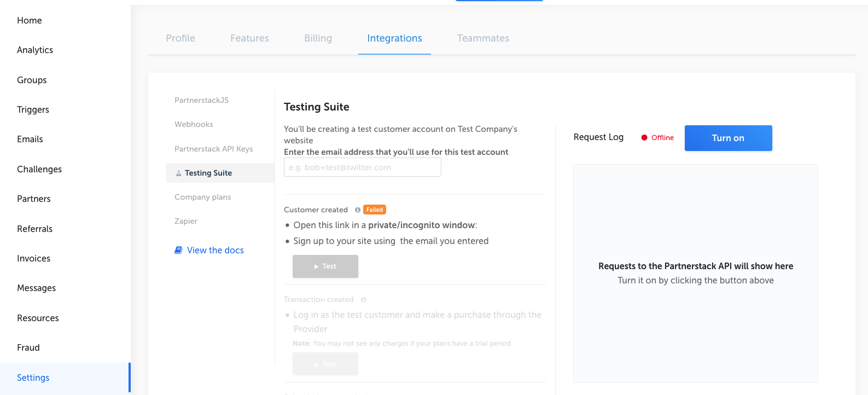
Task: Select the Integrations tab
Action: (394, 38)
